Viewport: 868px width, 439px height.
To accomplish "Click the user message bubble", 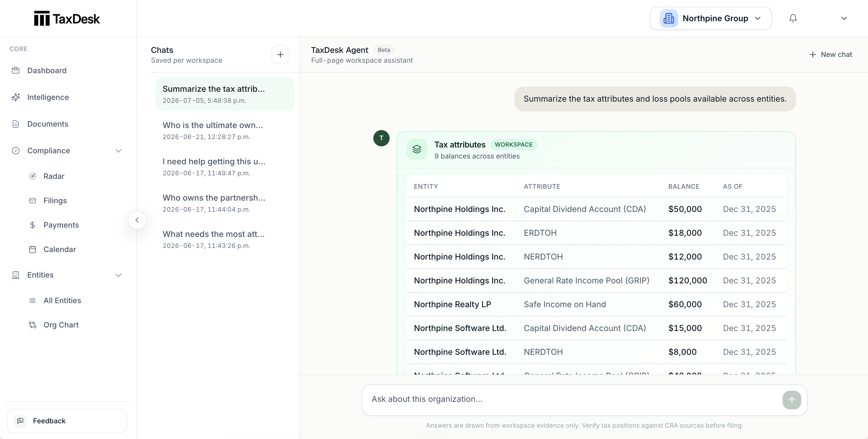I will point(655,99).
